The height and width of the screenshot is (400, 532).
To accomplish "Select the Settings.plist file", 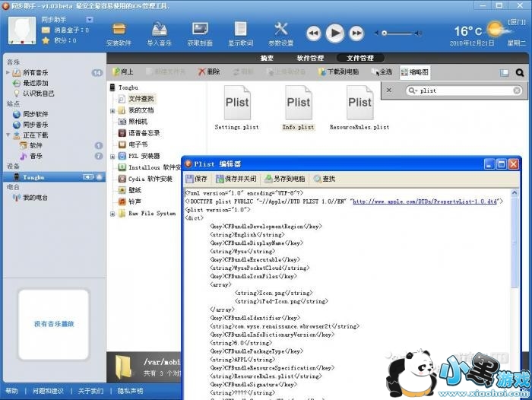I will point(237,108).
